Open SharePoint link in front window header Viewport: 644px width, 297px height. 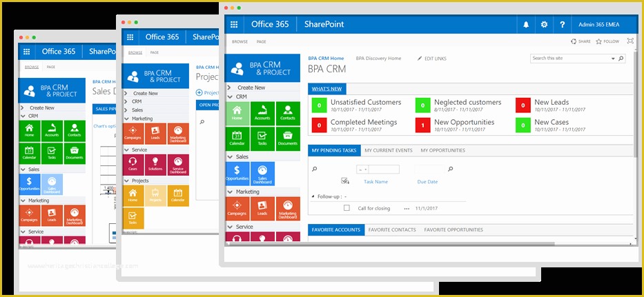[x=324, y=24]
